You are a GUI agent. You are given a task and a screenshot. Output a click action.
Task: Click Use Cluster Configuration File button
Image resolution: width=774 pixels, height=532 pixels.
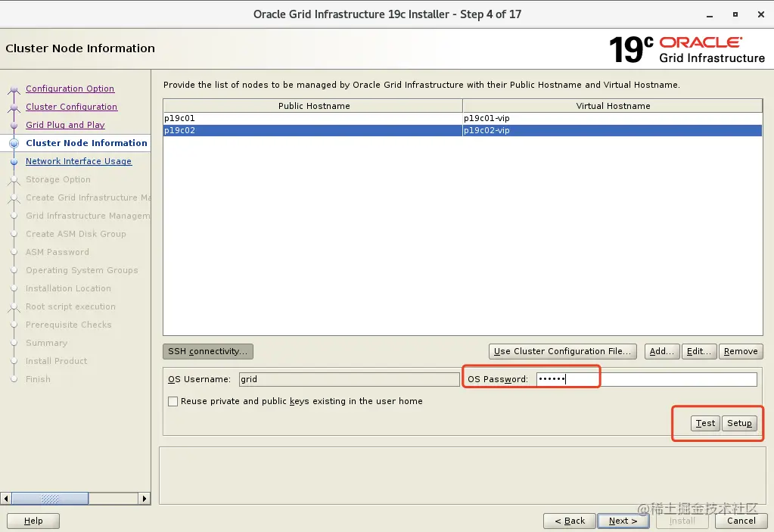point(562,351)
